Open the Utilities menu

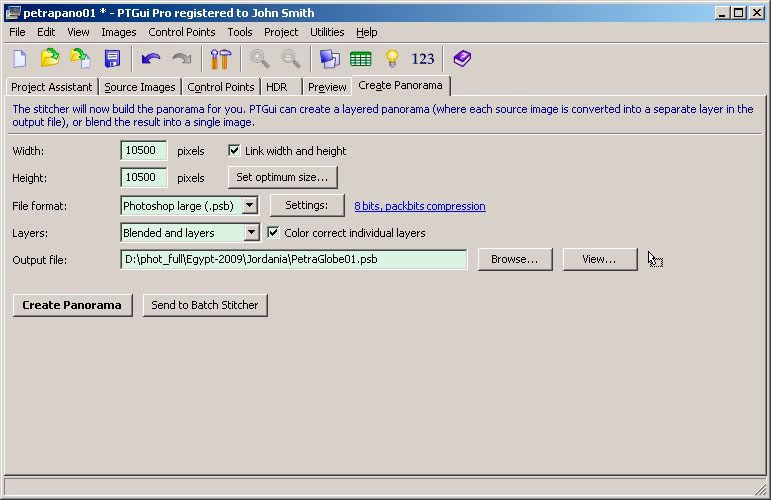pyautogui.click(x=327, y=32)
